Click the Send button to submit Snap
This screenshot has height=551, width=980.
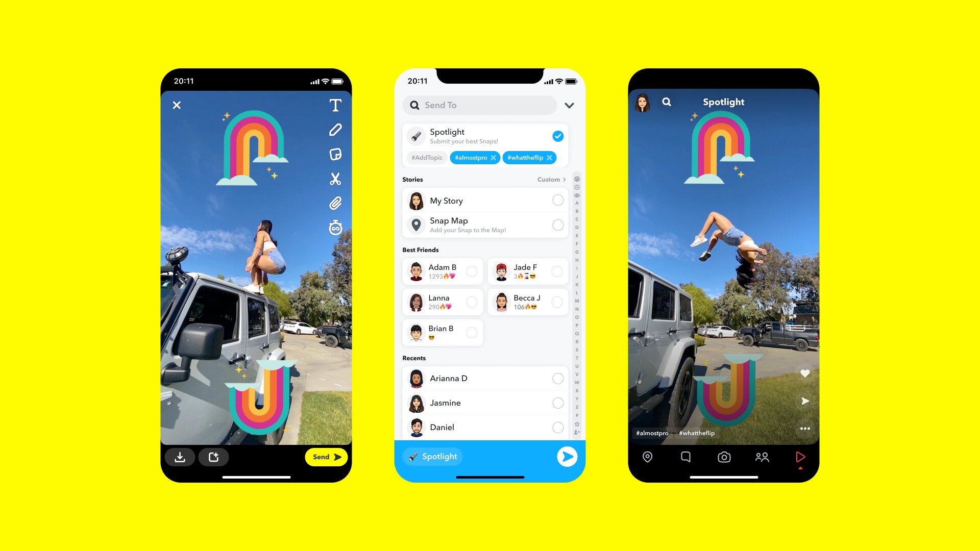(325, 456)
